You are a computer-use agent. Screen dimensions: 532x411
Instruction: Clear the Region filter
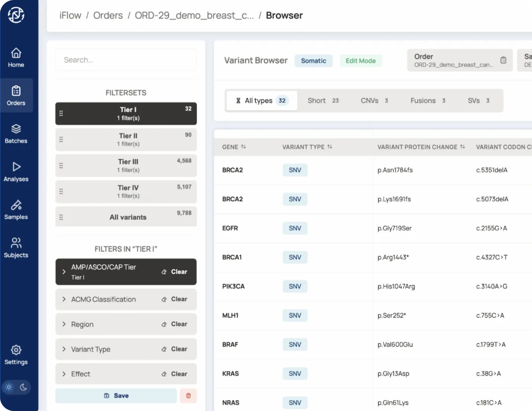coord(174,324)
